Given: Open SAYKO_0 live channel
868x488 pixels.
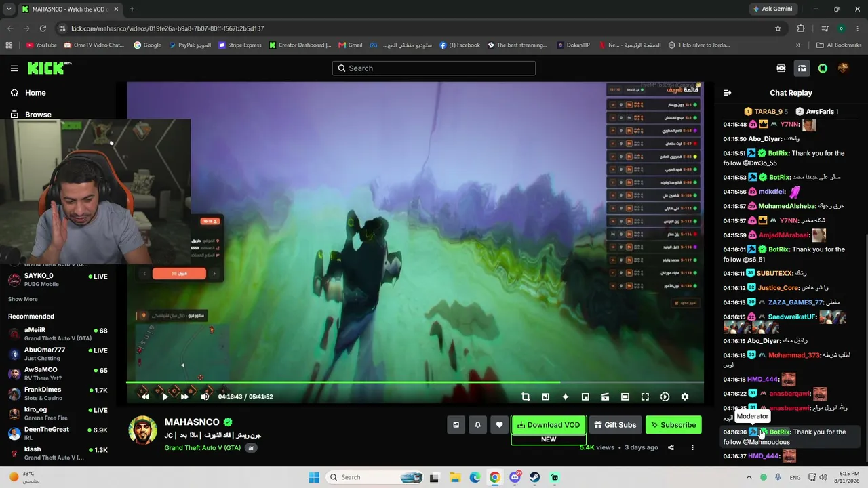Looking at the screenshot, I should (x=58, y=279).
